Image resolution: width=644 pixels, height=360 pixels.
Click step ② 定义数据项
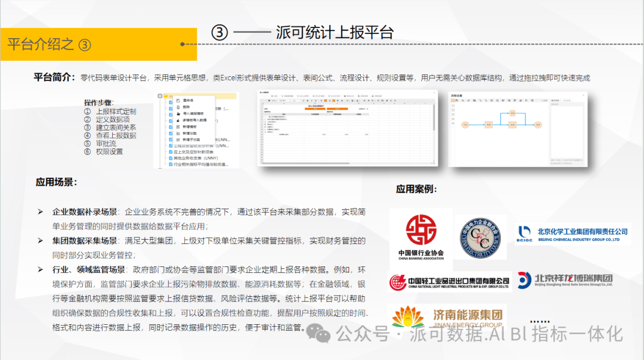[x=107, y=119]
